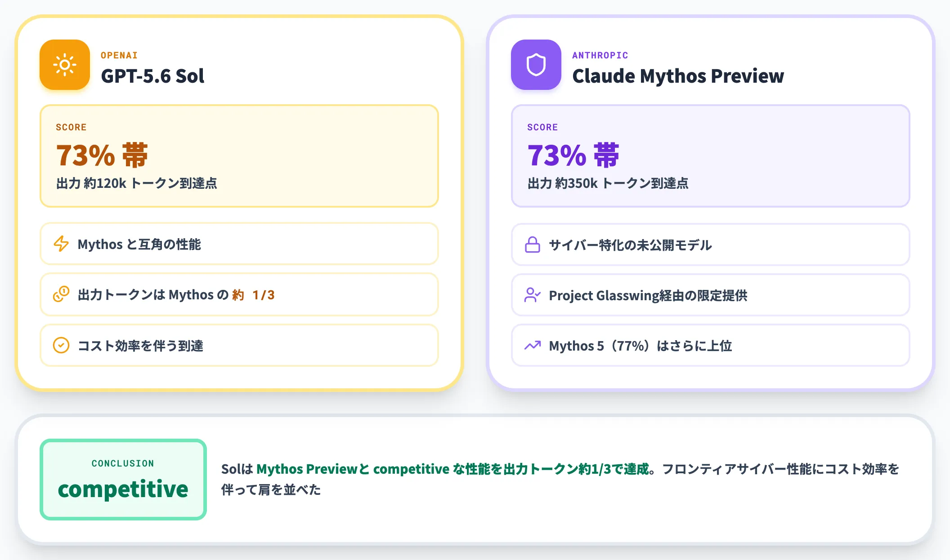Click the user-check icon beside Project Glasswing
This screenshot has width=950, height=560.
[533, 295]
